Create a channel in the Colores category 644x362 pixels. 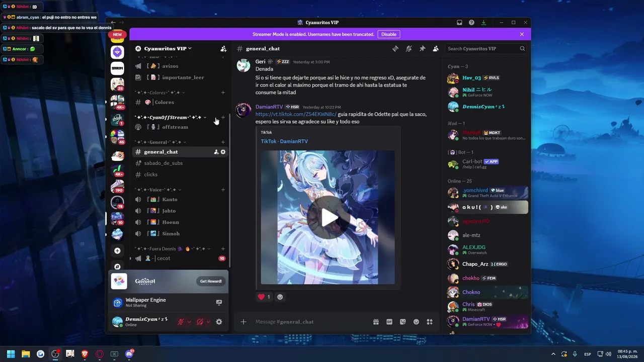223,93
